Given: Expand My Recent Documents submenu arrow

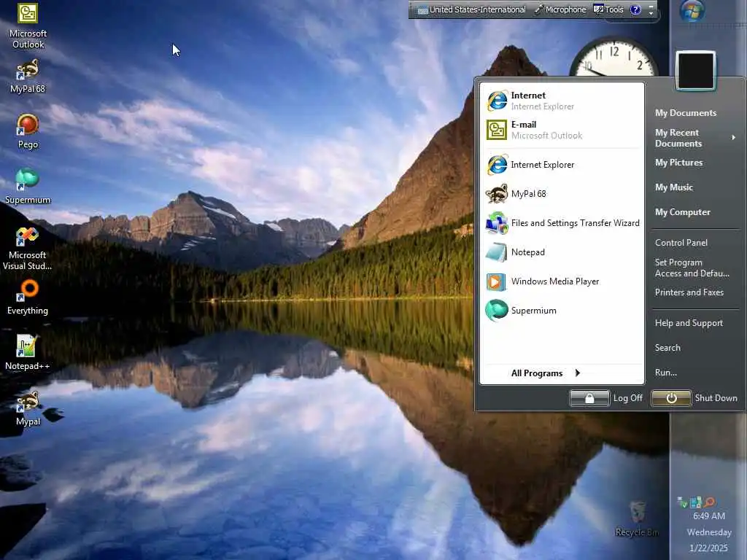Looking at the screenshot, I should click(x=734, y=138).
